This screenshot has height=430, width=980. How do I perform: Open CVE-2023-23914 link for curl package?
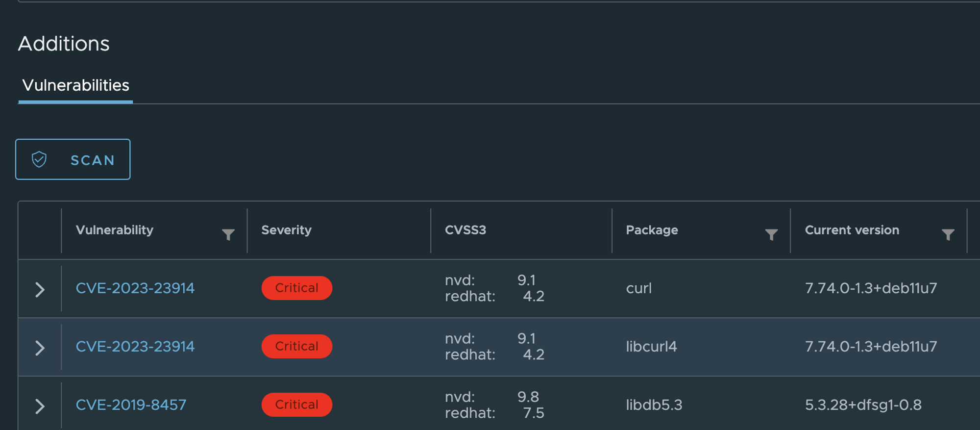(135, 288)
